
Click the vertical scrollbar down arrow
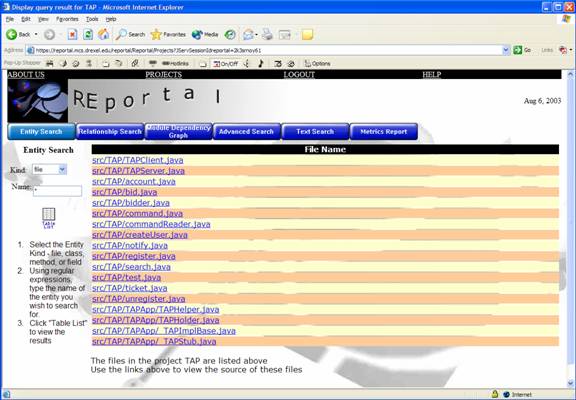[x=570, y=384]
